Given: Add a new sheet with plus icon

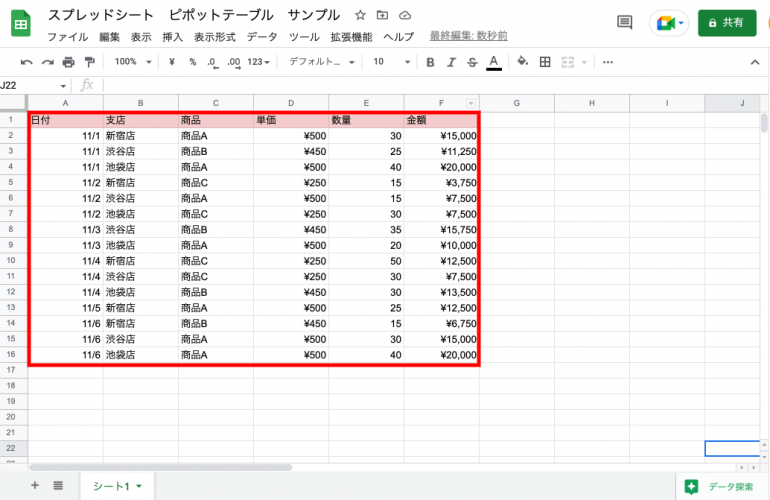Looking at the screenshot, I should [35, 486].
